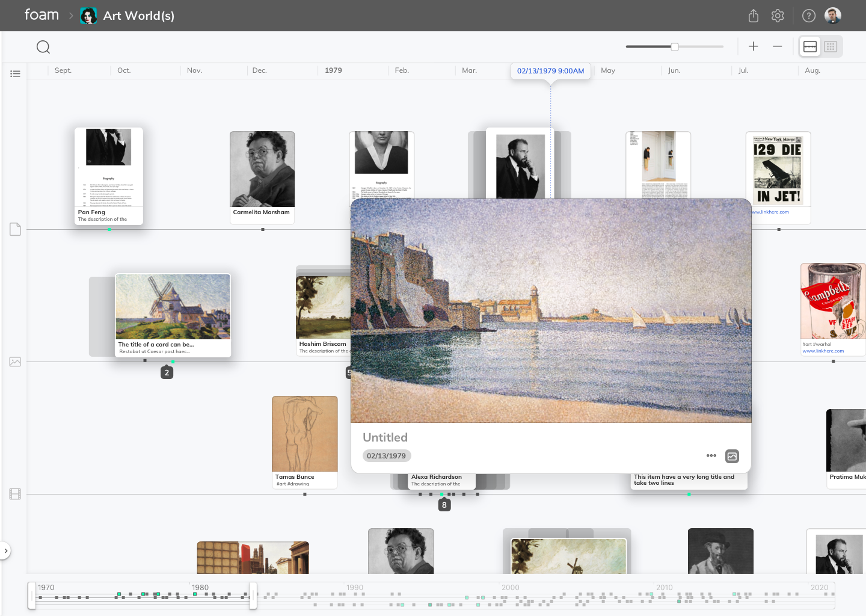Jump to 1979 on the month ruler
This screenshot has height=616, width=866.
tap(333, 70)
